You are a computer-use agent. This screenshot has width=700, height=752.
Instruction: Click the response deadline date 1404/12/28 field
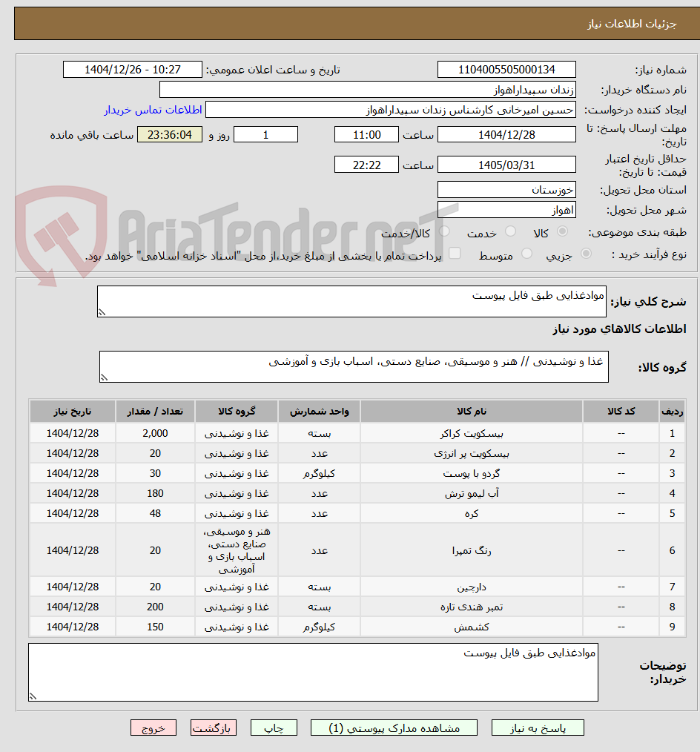point(506,135)
